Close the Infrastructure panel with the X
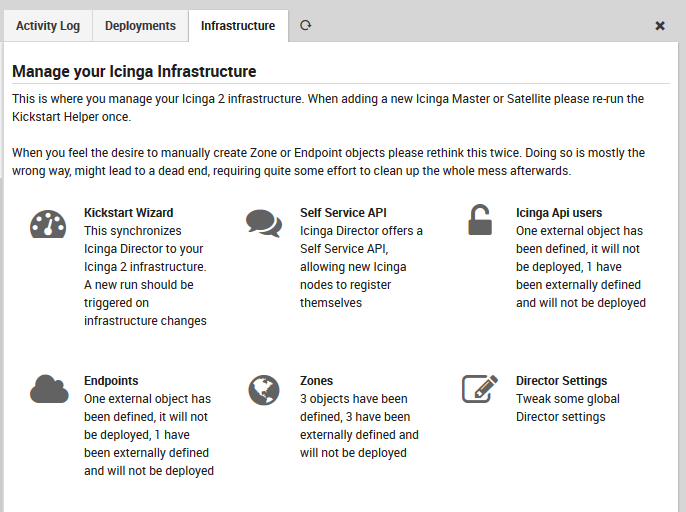The image size is (686, 512). coord(660,26)
